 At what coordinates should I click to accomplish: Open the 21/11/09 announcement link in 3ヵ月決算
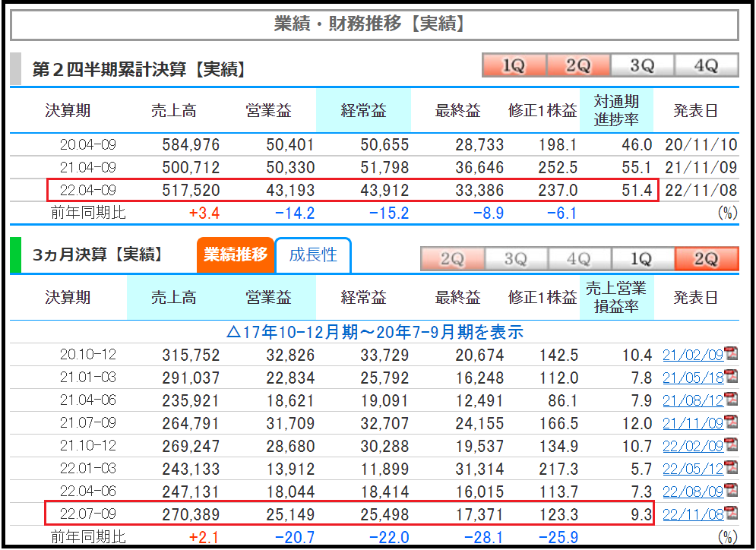[x=693, y=422]
